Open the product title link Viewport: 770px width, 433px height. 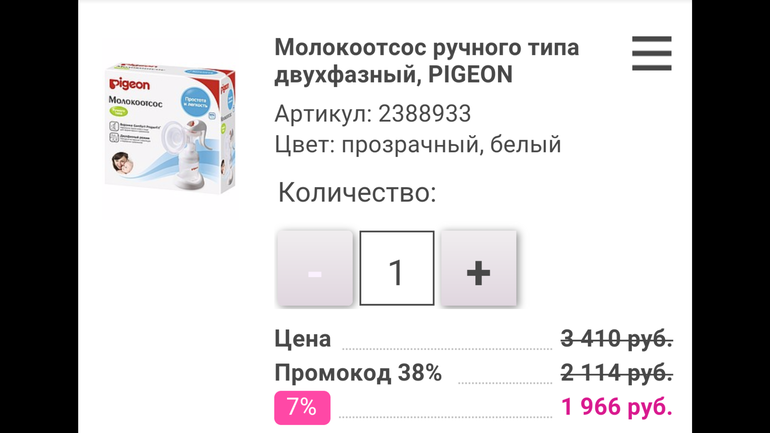[x=427, y=61]
